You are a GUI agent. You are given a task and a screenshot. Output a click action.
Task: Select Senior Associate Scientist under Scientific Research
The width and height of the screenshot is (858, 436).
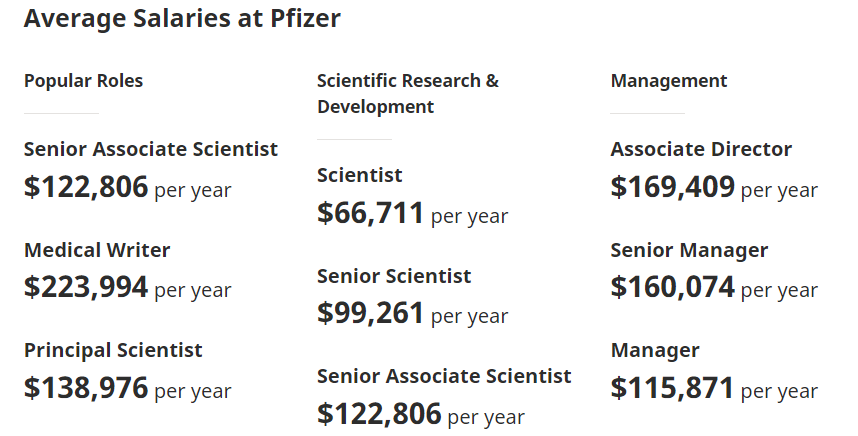tap(444, 376)
